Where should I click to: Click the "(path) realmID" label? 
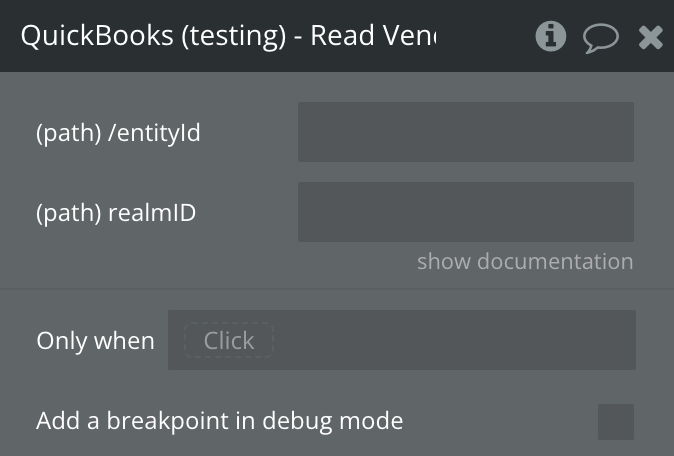coord(116,212)
